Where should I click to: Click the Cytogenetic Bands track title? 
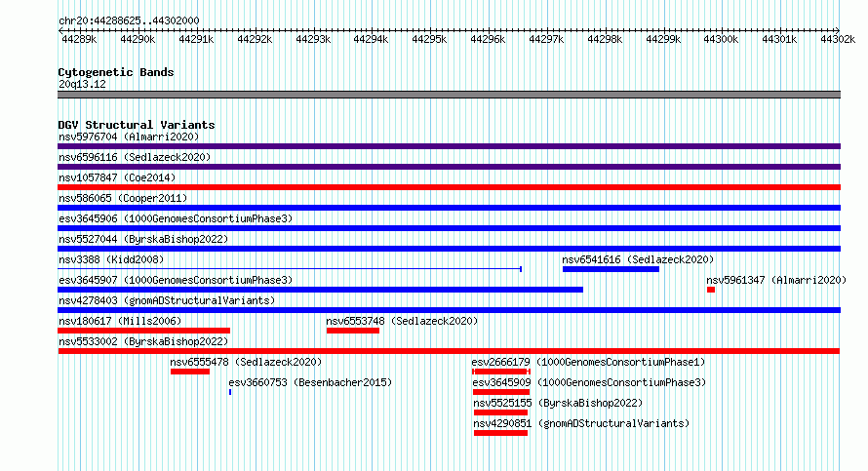pos(116,72)
